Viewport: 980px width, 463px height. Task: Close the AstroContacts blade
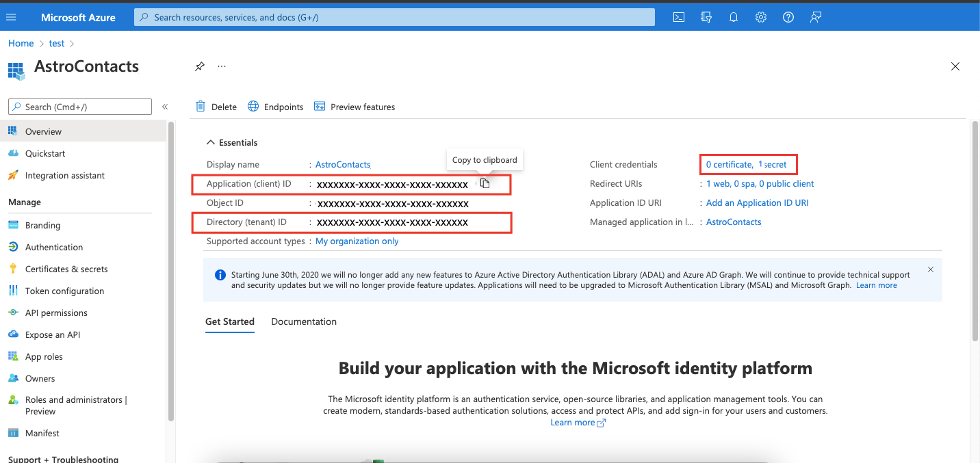pyautogui.click(x=955, y=66)
